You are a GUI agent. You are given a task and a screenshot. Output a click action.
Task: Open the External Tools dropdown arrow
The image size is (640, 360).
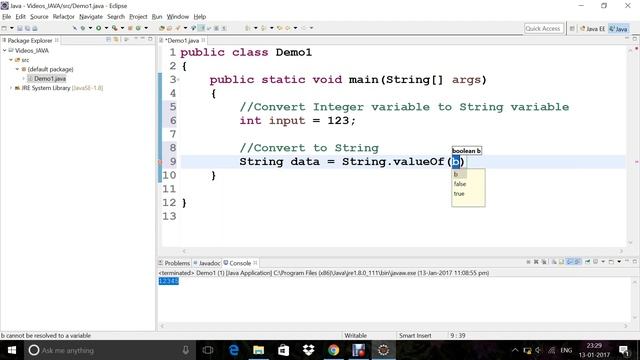coord(122,28)
